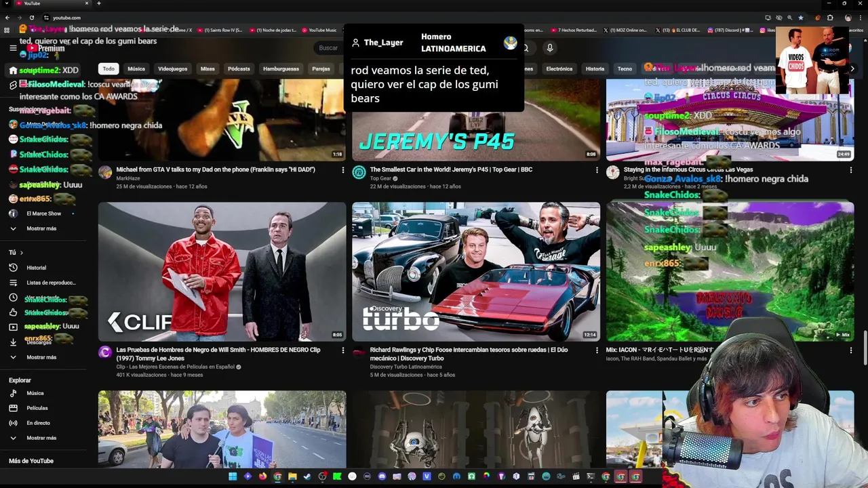Select the Videojuegos category chip
The height and width of the screenshot is (488, 868).
173,68
